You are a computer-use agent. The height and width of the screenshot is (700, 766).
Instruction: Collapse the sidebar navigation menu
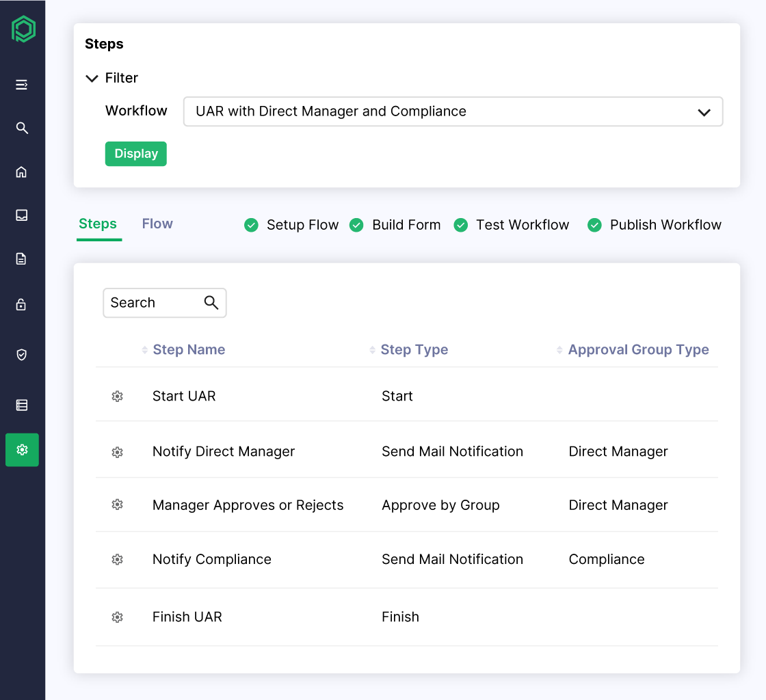[21, 85]
